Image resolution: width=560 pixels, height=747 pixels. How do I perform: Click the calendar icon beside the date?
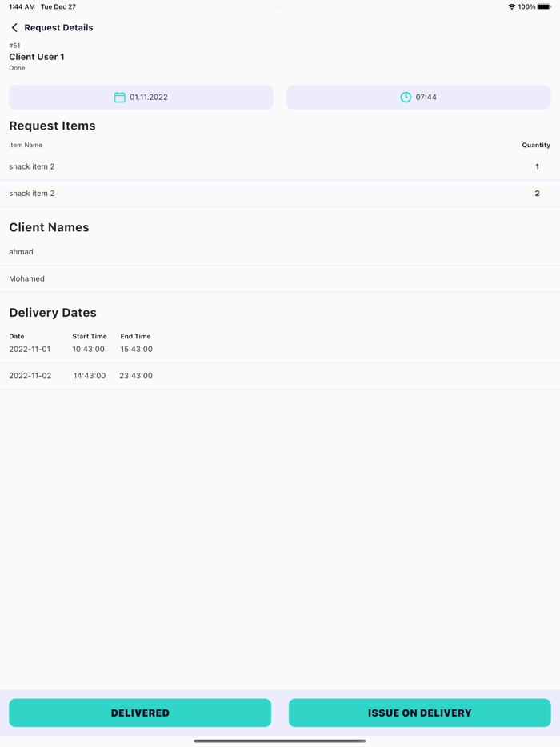(x=119, y=98)
